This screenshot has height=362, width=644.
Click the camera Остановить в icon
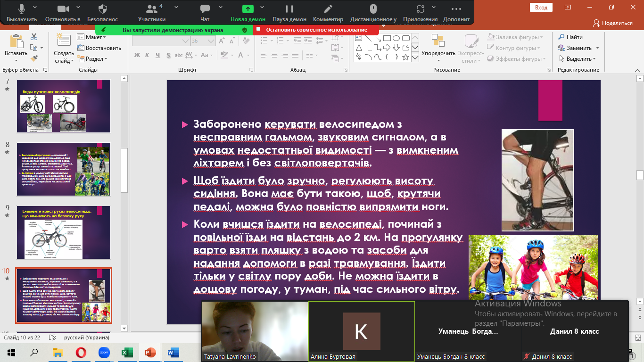pyautogui.click(x=63, y=9)
